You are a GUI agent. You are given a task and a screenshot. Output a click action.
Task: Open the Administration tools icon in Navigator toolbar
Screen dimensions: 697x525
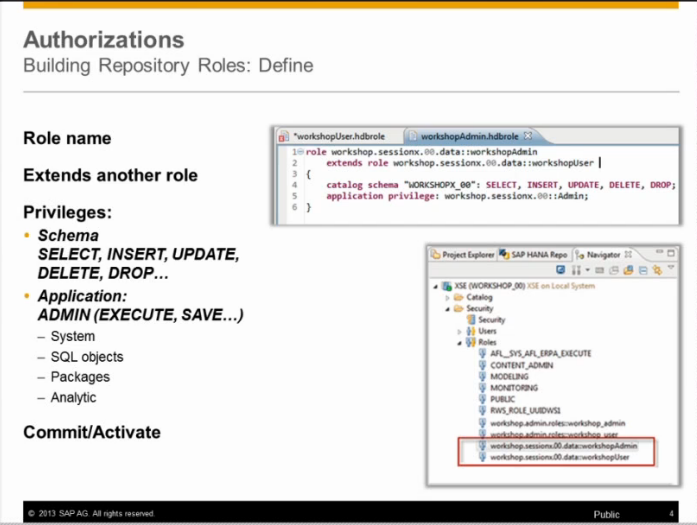(x=576, y=270)
